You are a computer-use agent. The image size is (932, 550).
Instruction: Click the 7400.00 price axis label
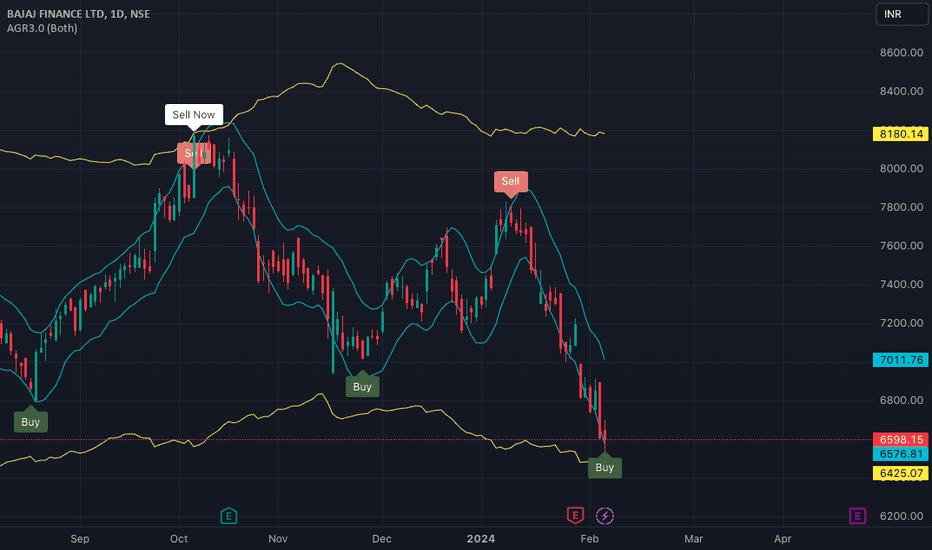[x=901, y=284]
